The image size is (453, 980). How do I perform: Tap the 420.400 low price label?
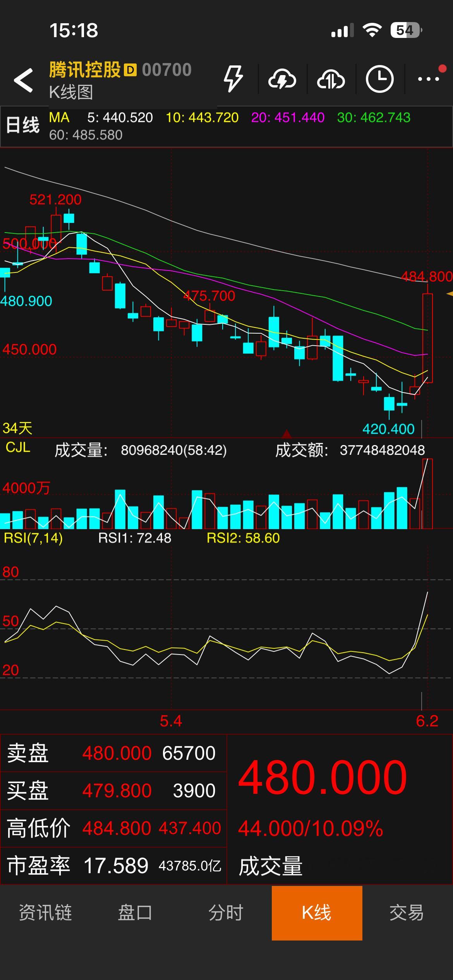coord(388,429)
